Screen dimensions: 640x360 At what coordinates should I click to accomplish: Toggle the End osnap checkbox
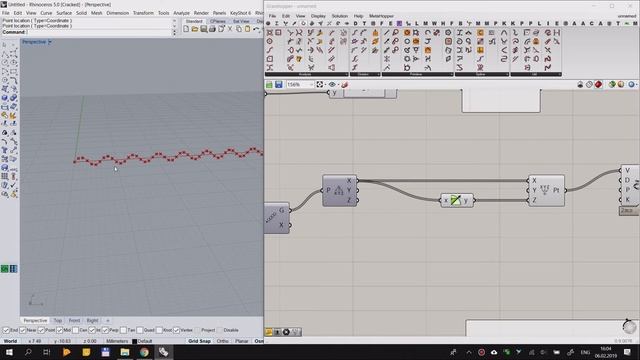click(6, 330)
